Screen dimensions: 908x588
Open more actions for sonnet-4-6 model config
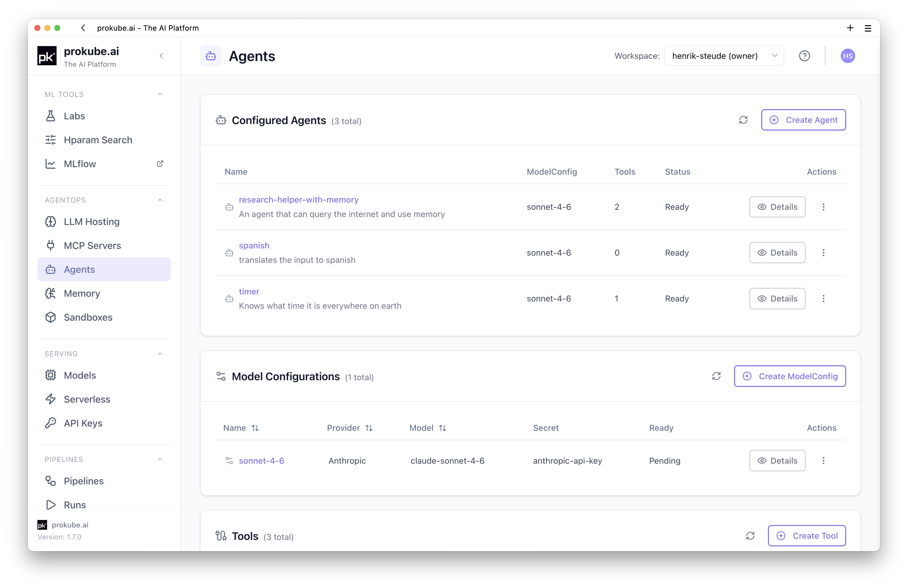point(823,460)
